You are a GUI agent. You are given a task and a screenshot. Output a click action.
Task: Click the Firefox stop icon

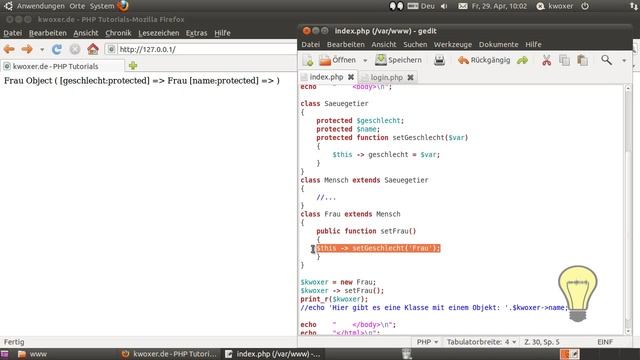[x=75, y=49]
